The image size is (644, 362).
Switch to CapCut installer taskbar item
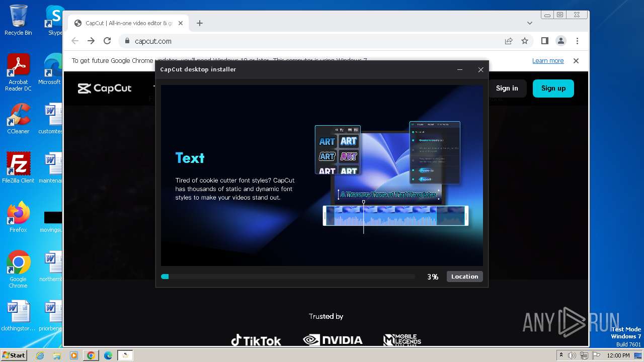[x=125, y=355]
